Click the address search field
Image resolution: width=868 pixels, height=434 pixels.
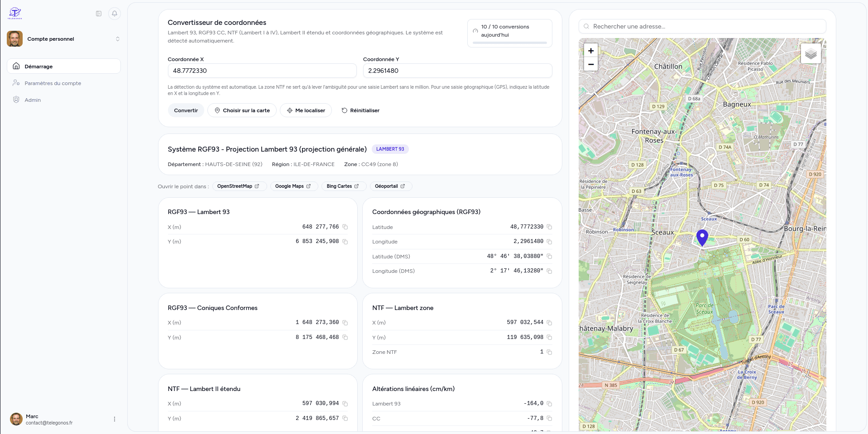[702, 26]
